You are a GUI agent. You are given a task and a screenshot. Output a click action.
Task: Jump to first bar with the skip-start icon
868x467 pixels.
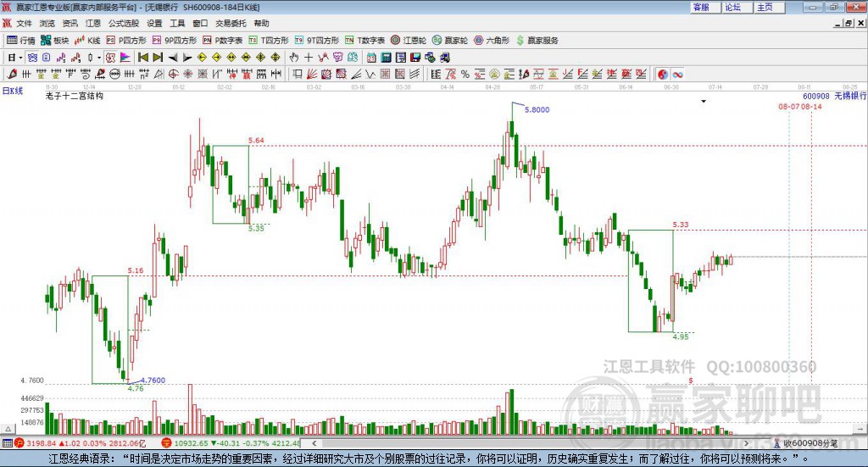142,58
